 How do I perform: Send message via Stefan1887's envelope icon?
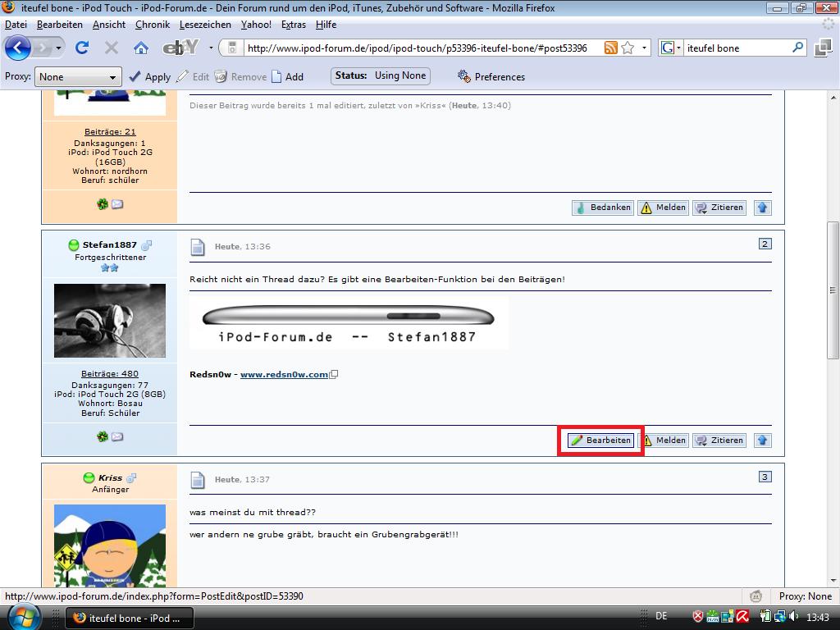click(116, 436)
